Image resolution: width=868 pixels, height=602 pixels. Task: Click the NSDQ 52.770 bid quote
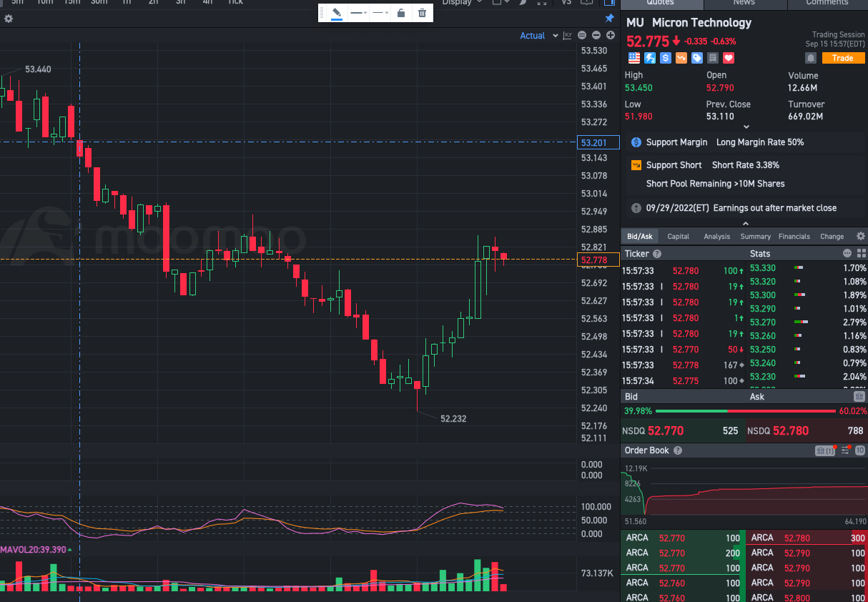[682, 431]
